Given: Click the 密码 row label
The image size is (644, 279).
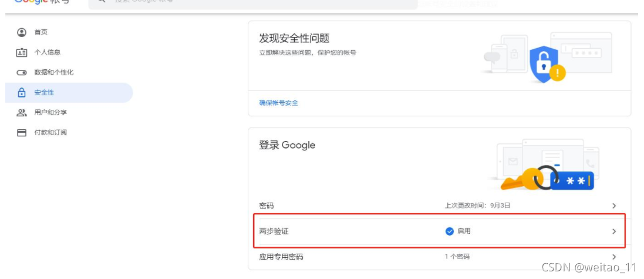Looking at the screenshot, I should click(266, 206).
